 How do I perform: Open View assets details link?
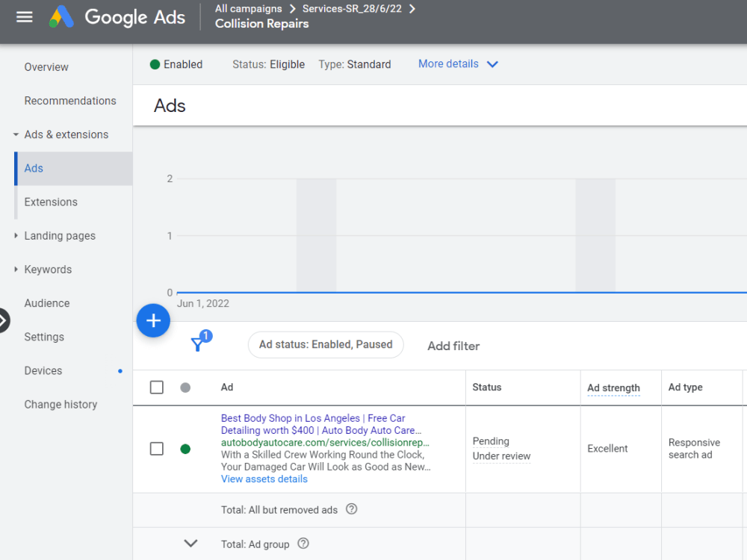[264, 479]
